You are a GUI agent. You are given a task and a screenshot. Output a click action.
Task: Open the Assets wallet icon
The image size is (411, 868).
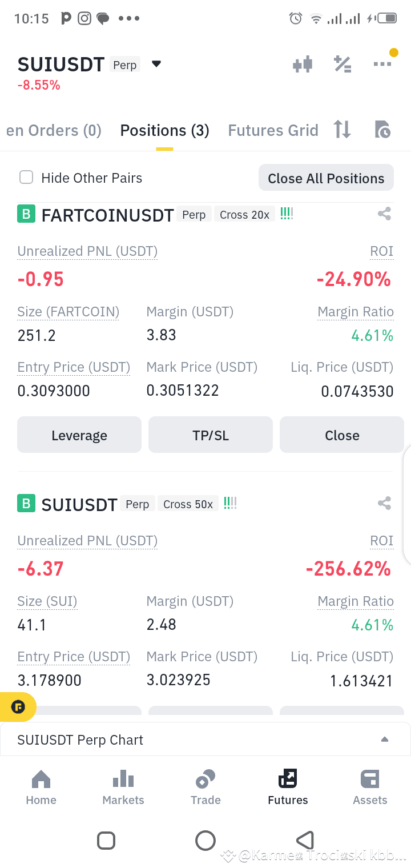pyautogui.click(x=370, y=787)
